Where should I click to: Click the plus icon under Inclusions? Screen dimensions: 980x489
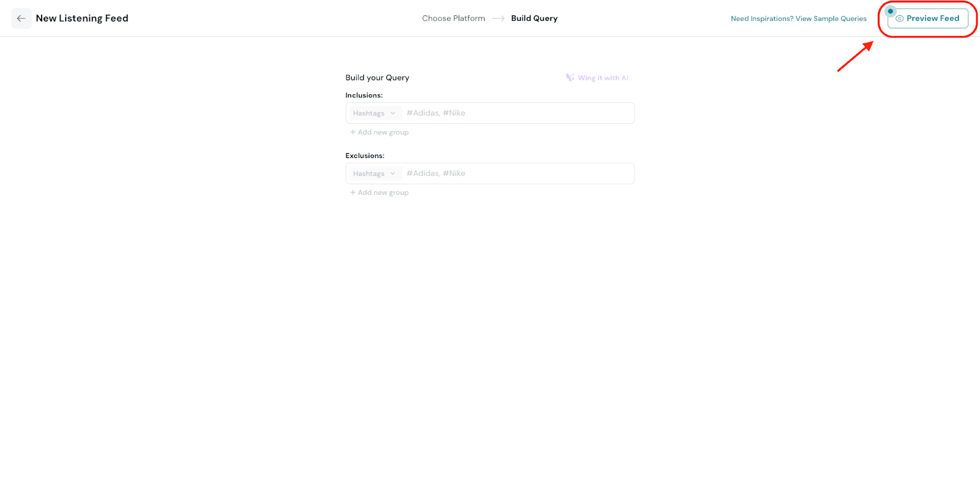point(353,132)
